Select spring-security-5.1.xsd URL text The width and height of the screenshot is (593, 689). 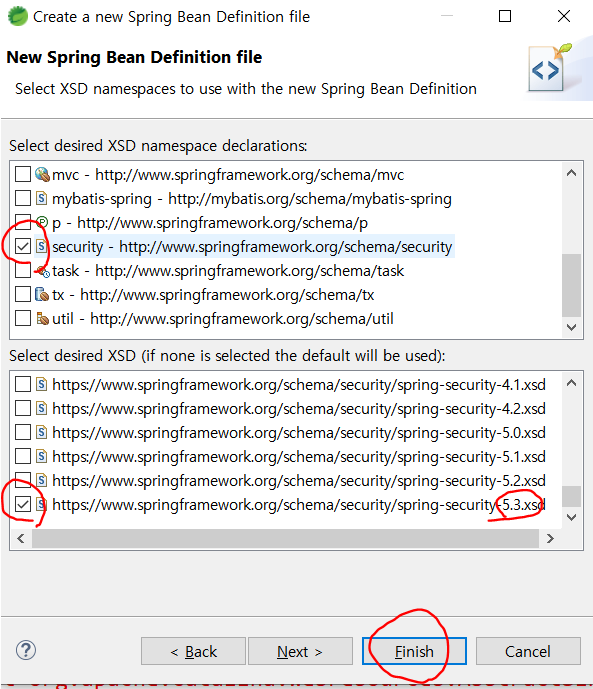click(299, 457)
